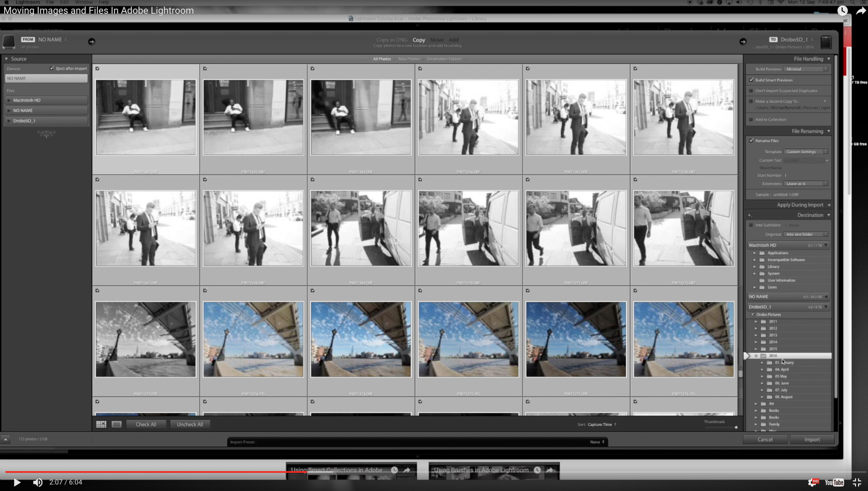Click the arrow icon next to the source panel
This screenshot has width=868, height=491.
(x=92, y=42)
